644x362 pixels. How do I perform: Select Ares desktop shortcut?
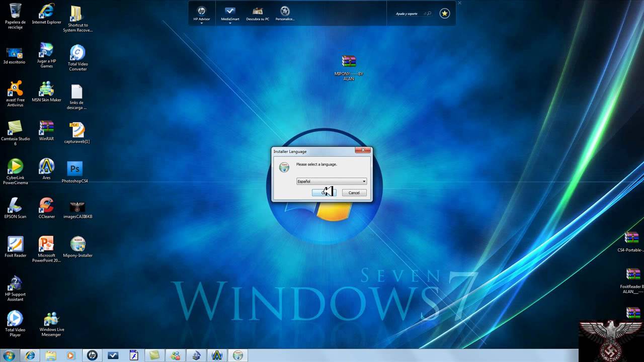click(x=46, y=169)
